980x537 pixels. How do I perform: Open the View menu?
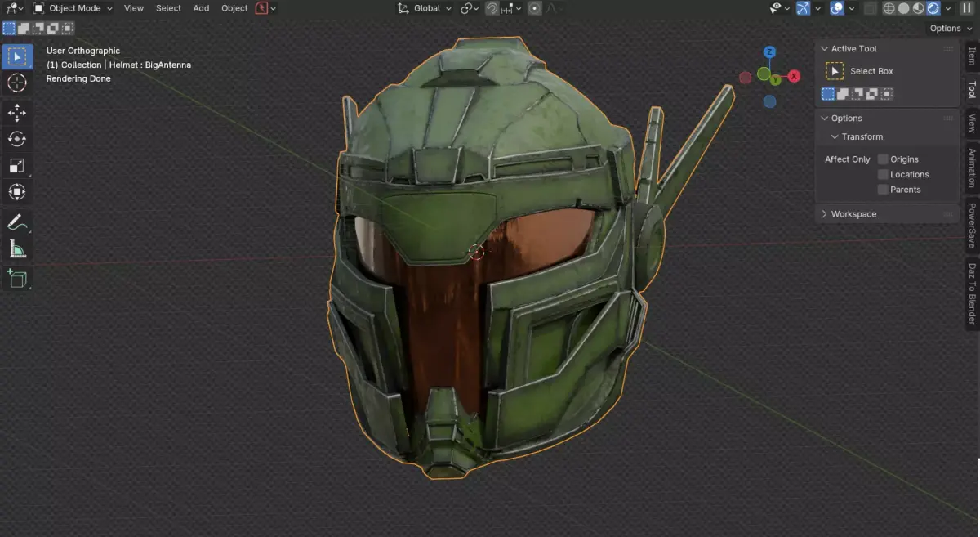[x=134, y=8]
